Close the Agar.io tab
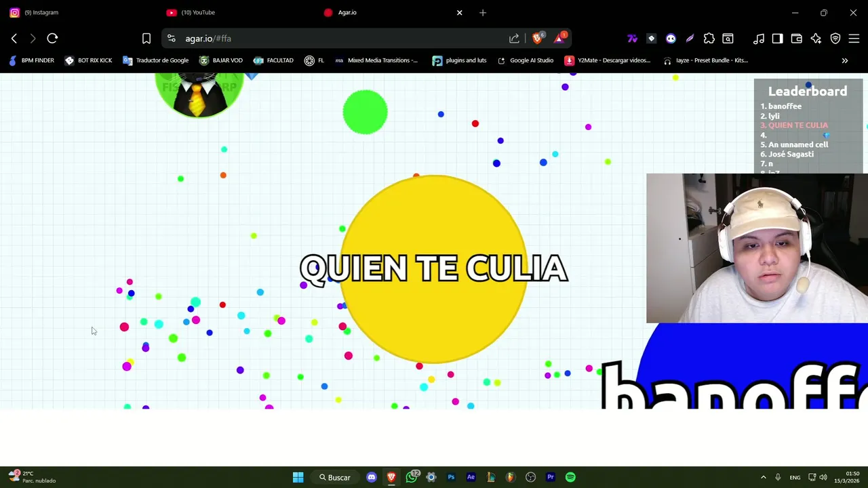868x488 pixels. (460, 12)
